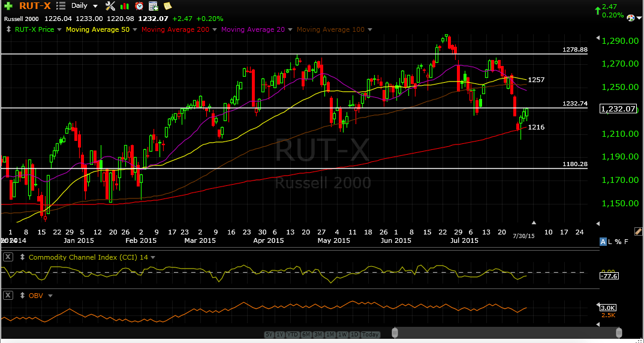
Task: Click the white triangle marker above 7/30/15
Action: [534, 222]
